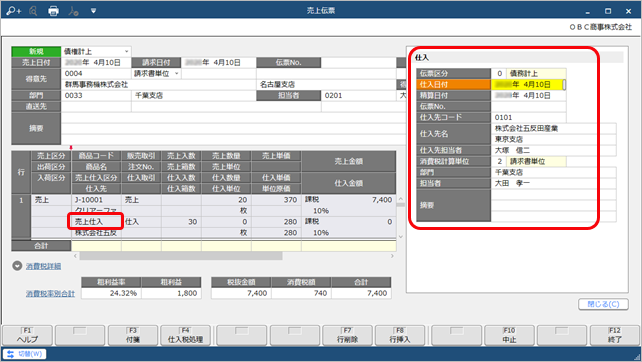Screen dimensions: 642x362
Task: Click the 新規 green status label
Action: pyautogui.click(x=36, y=51)
